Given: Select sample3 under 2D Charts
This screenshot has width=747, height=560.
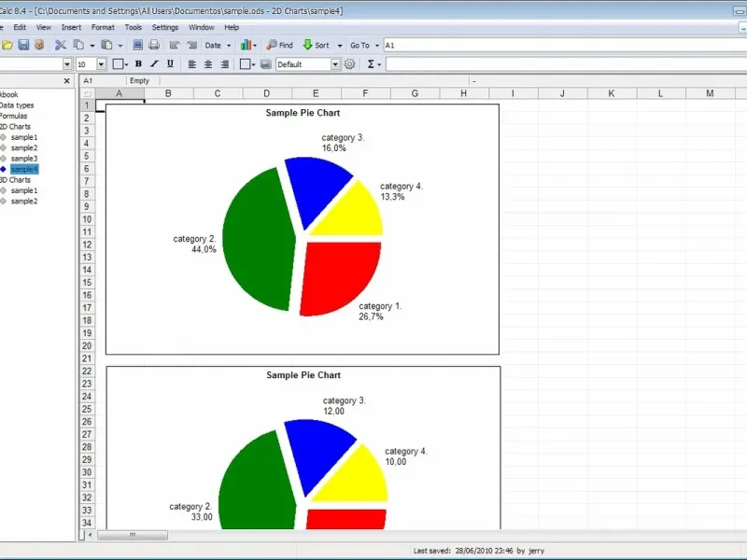Looking at the screenshot, I should (24, 159).
